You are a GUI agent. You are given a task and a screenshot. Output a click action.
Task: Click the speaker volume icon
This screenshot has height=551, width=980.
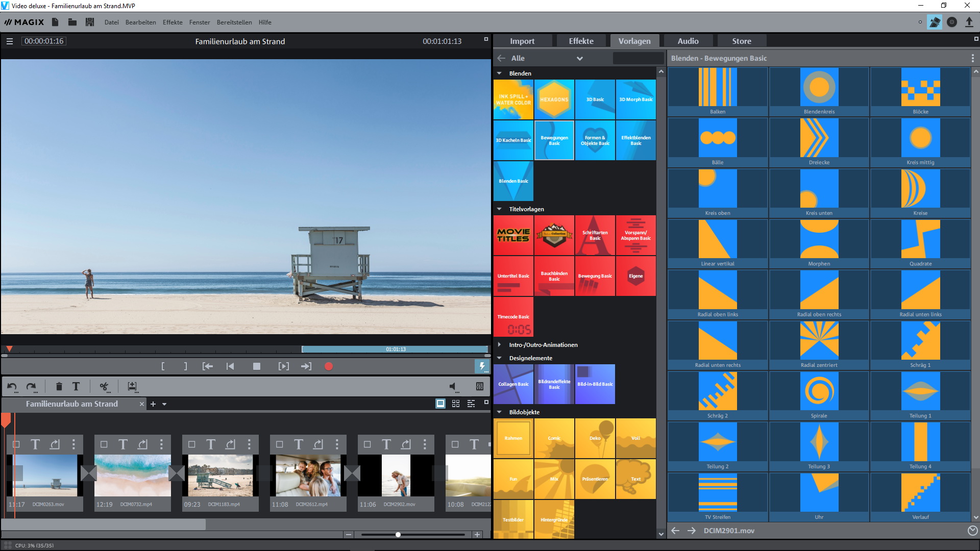[x=453, y=387]
